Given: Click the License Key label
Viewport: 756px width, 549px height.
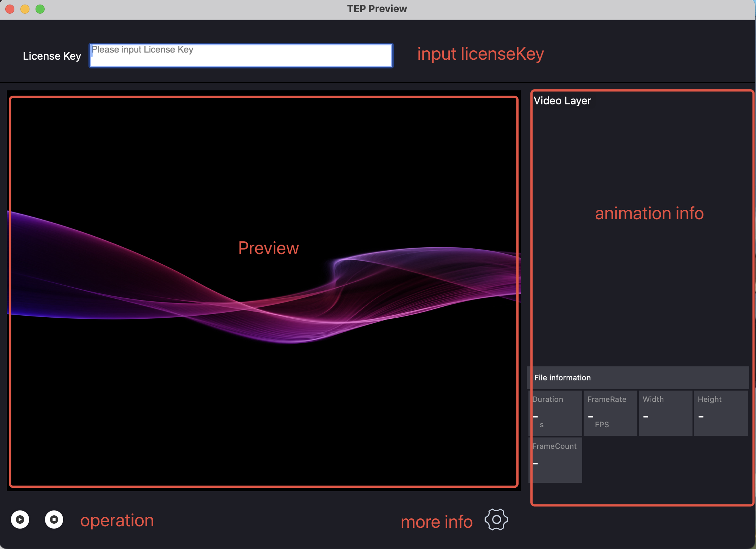Looking at the screenshot, I should pos(52,56).
